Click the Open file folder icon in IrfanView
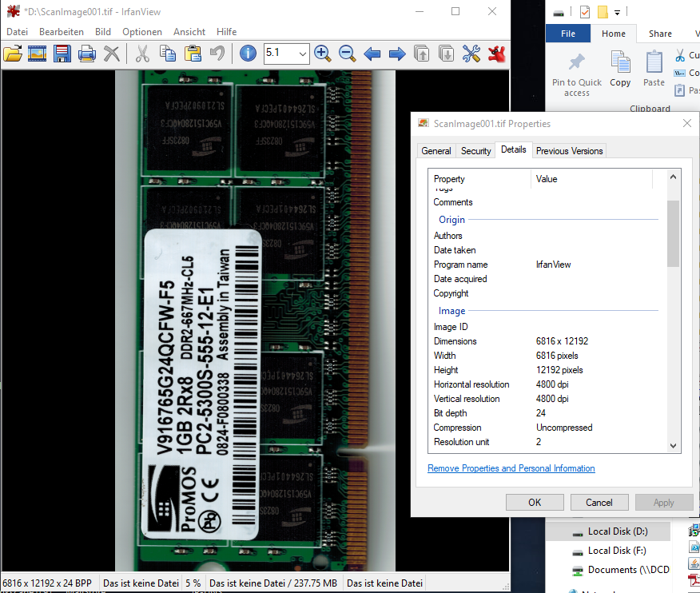 click(13, 54)
